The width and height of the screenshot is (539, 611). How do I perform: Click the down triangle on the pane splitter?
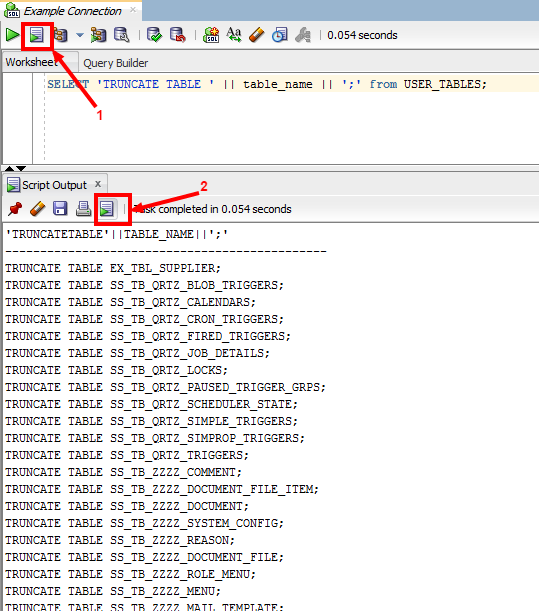21,168
